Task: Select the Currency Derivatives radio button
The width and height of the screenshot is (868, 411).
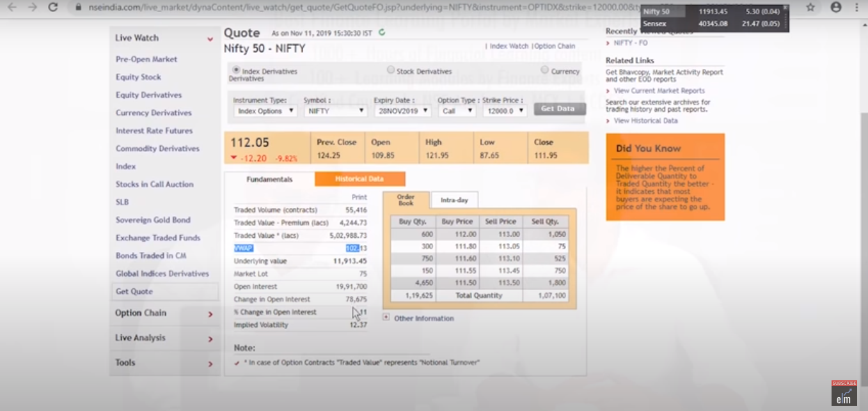Action: 544,70
